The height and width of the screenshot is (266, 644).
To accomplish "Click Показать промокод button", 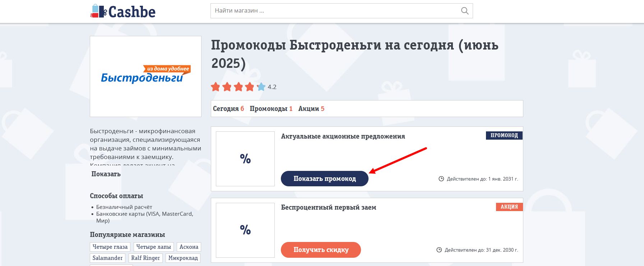I will point(325,179).
